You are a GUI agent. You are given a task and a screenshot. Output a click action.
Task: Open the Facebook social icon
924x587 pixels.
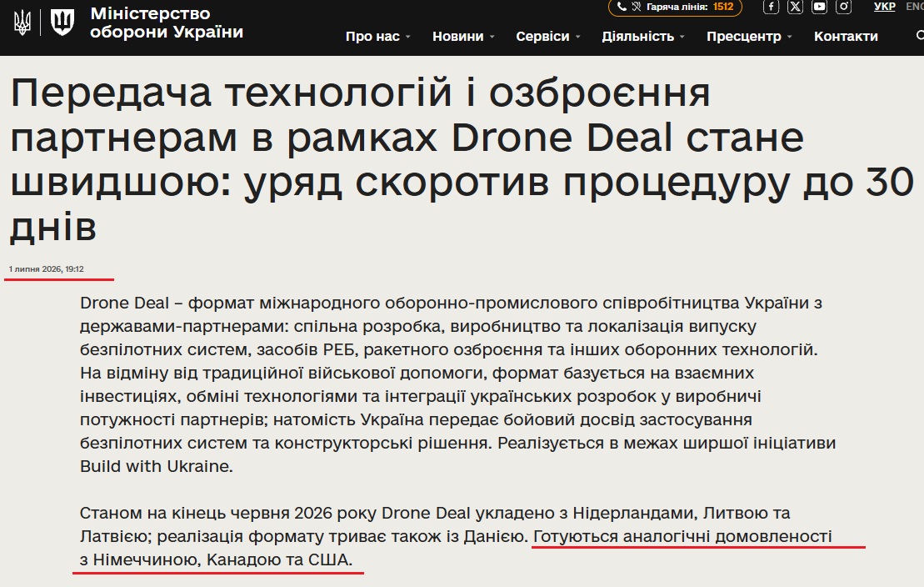(771, 7)
